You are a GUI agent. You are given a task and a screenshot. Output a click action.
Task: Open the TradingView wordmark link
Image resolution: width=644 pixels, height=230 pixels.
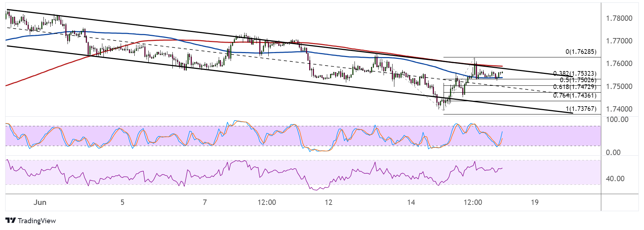point(37,221)
